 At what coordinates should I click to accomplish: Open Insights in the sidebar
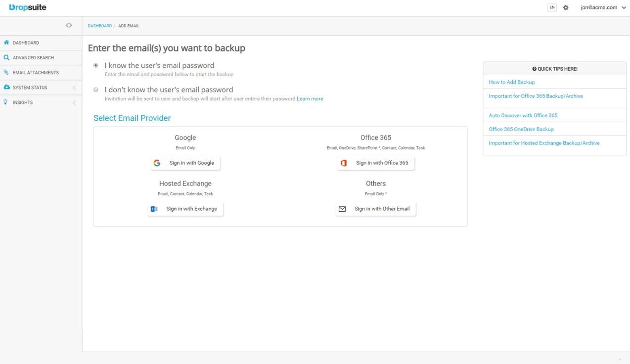pos(41,102)
